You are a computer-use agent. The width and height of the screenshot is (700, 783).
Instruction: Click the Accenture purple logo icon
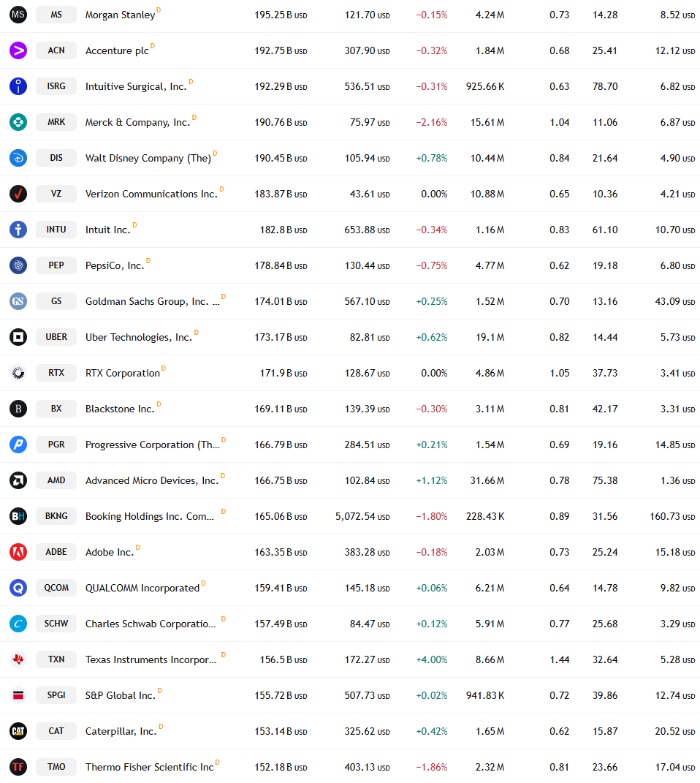pos(18,50)
